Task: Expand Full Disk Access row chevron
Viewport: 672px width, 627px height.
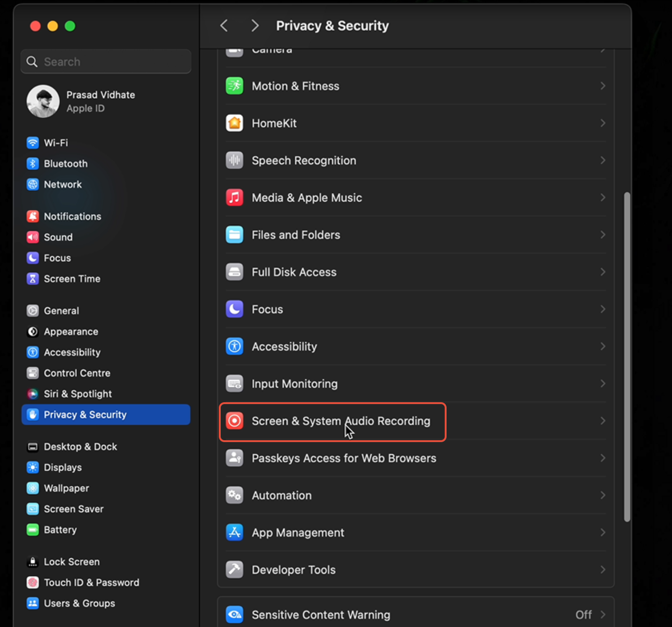Action: 602,272
